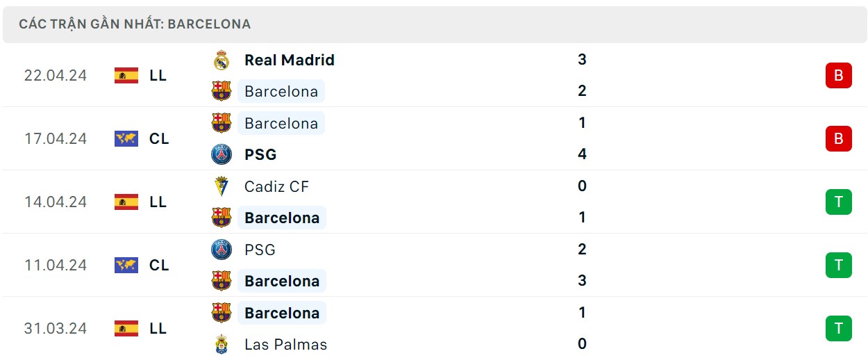
Task: Click the 22.04.24 match date
Action: point(56,75)
